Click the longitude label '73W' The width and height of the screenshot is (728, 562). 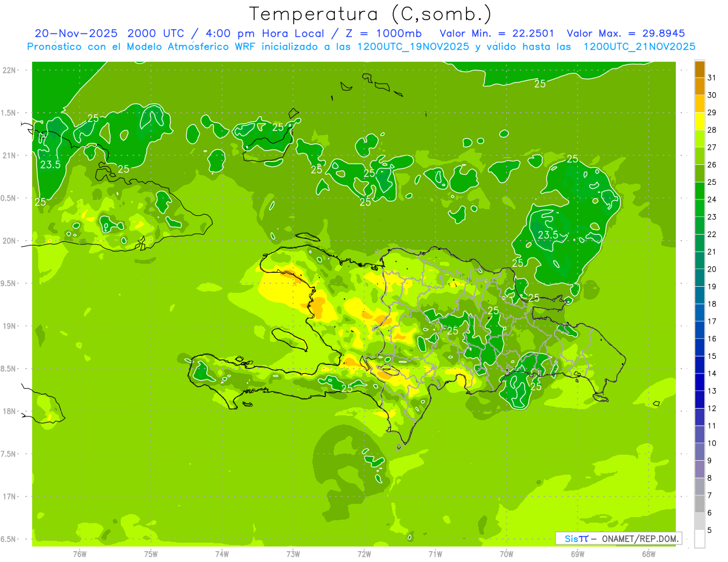click(293, 554)
